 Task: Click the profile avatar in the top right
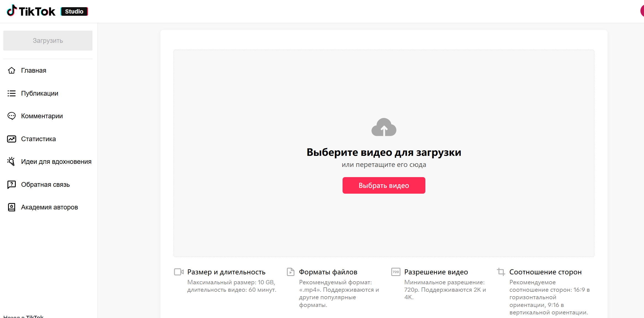point(642,11)
